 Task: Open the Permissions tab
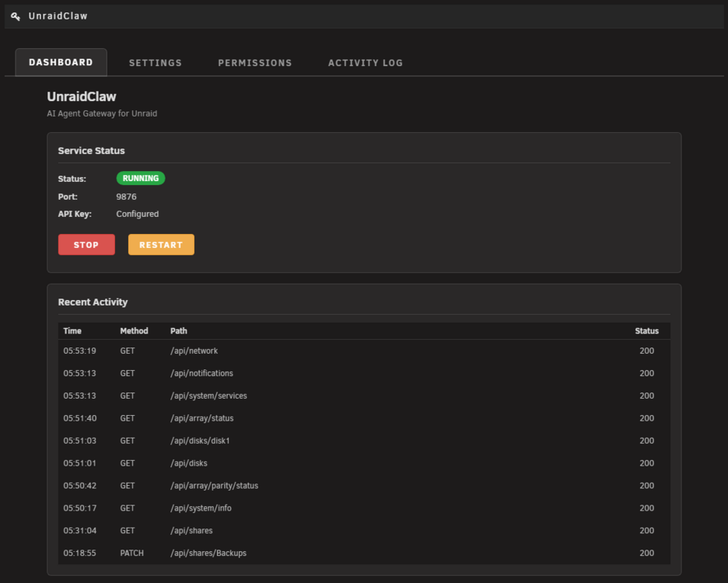[x=255, y=63]
